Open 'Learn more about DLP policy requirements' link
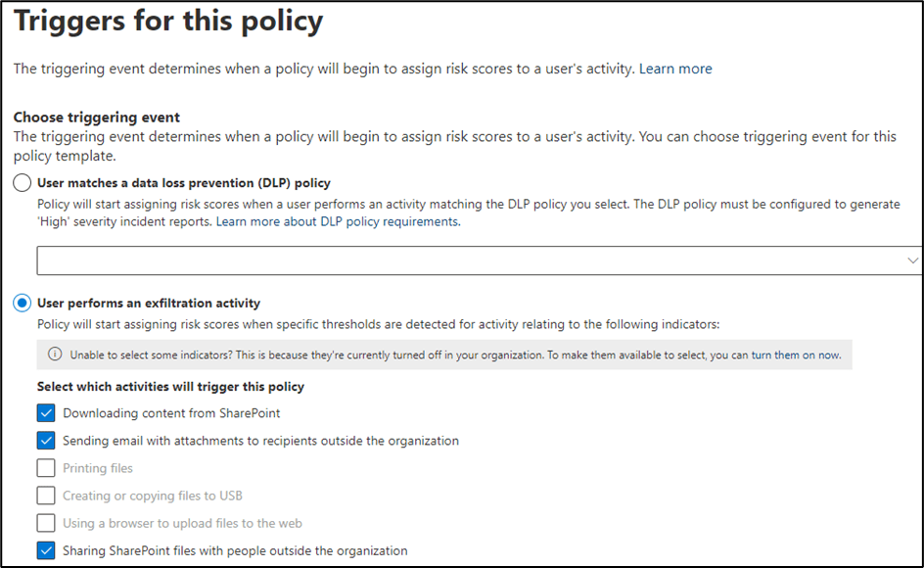 click(337, 222)
